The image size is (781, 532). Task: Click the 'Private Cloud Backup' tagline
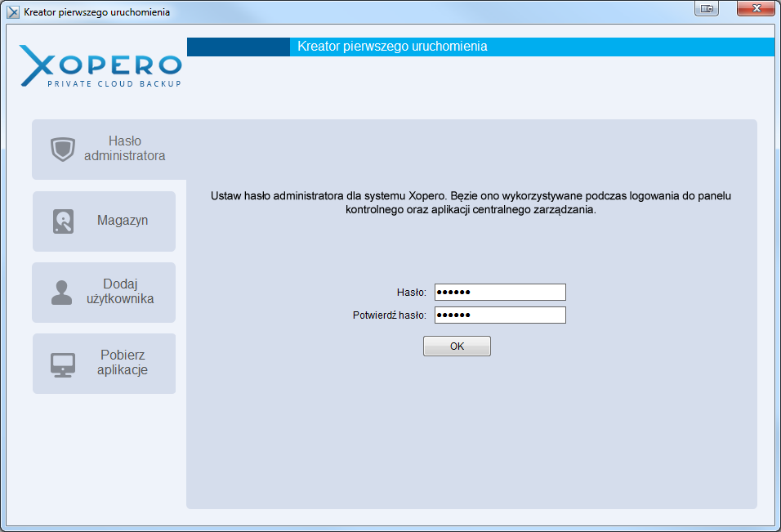114,83
